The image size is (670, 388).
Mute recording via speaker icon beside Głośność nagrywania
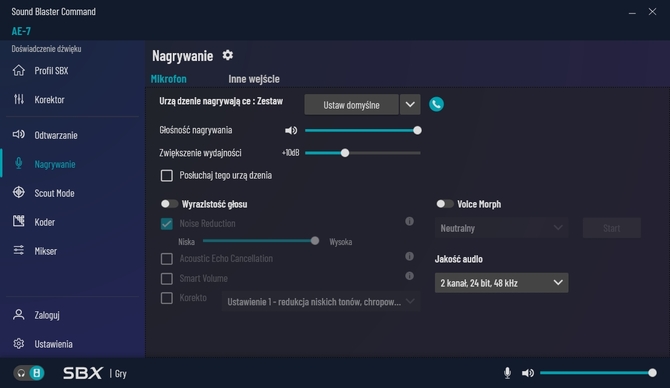pos(291,130)
